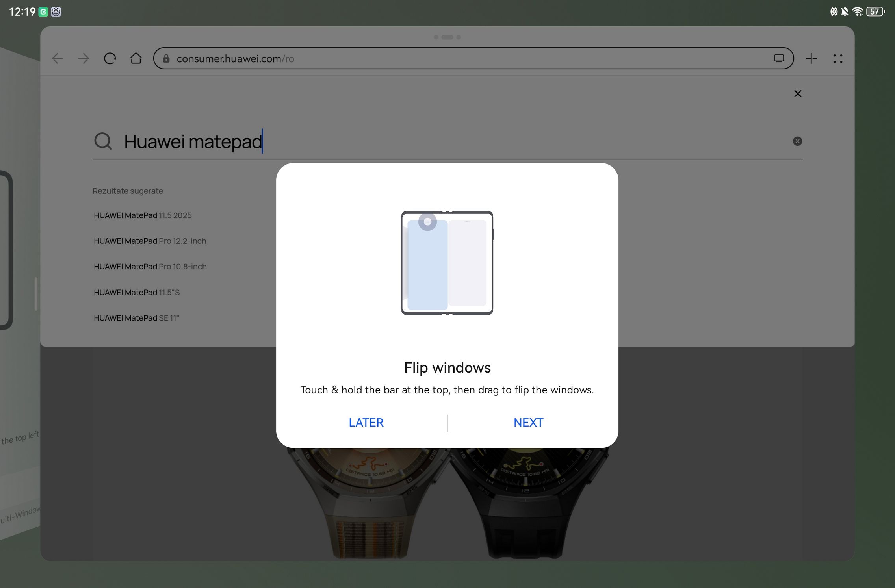
Task: Click the LATER button in the dialog
Action: pos(366,423)
